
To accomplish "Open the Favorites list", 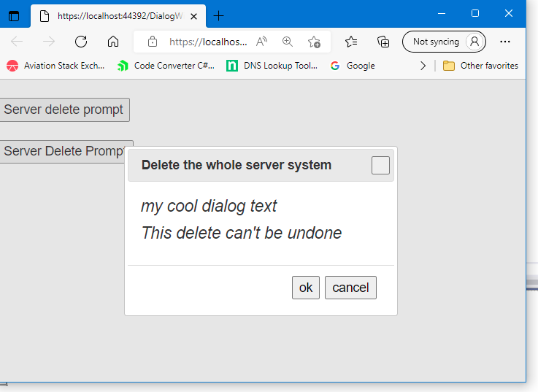I will (x=351, y=42).
